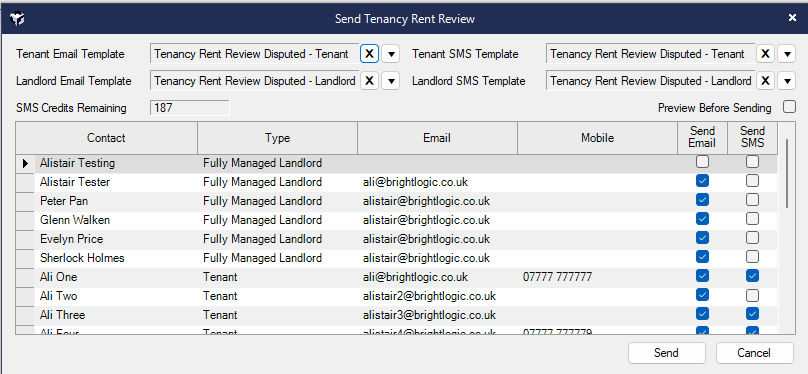Close the Send Tenancy Rent Review dialog
Image resolution: width=808 pixels, height=374 pixels.
[x=793, y=18]
